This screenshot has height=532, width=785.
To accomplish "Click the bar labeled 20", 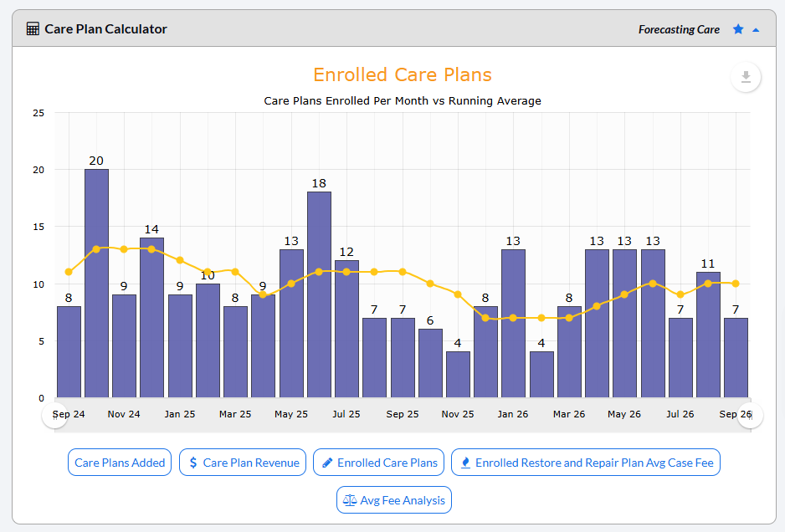I will [x=96, y=284].
